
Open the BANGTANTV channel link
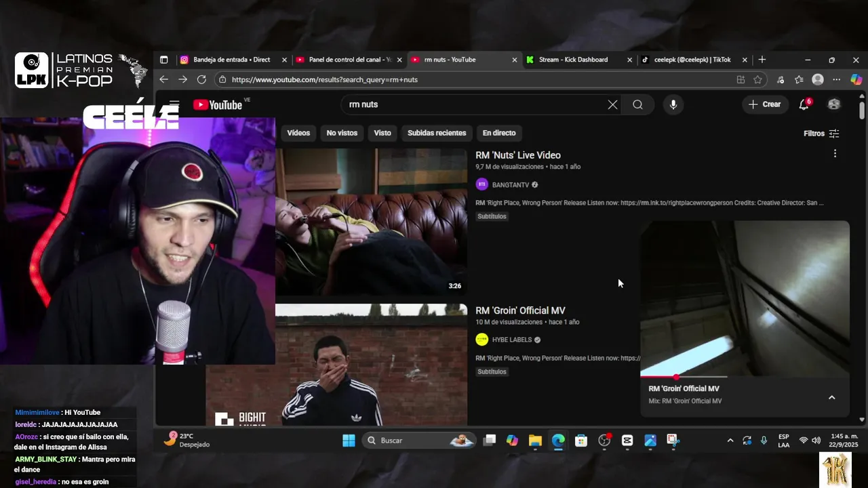coord(510,184)
